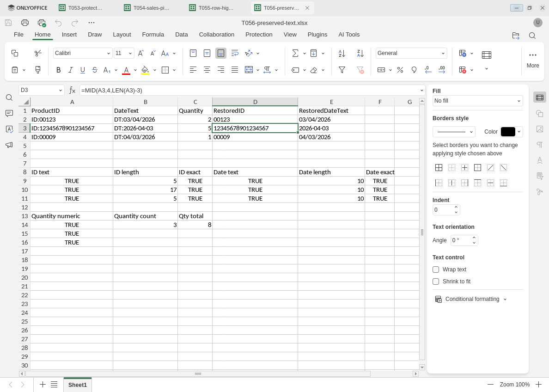Open the Image settings sidebar icon
This screenshot has height=392, width=549.
point(540,129)
